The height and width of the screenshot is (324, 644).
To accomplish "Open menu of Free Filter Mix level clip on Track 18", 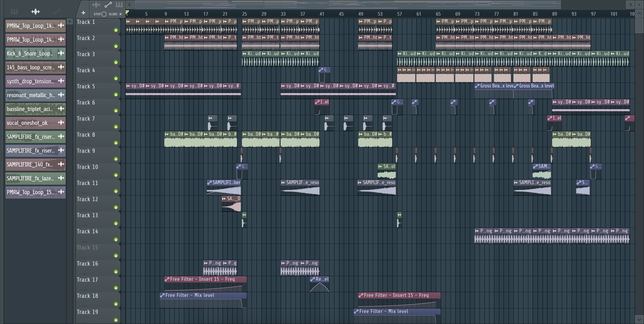I will pyautogui.click(x=162, y=296).
